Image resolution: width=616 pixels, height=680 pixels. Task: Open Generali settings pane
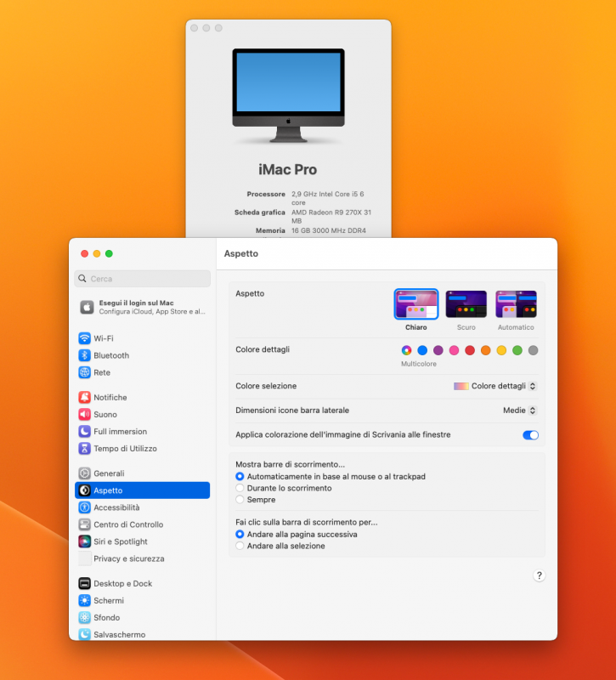tap(142, 473)
